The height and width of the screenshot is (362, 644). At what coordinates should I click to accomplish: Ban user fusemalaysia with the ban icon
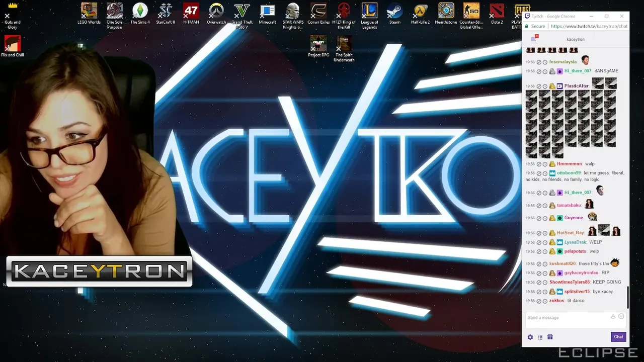pyautogui.click(x=539, y=62)
